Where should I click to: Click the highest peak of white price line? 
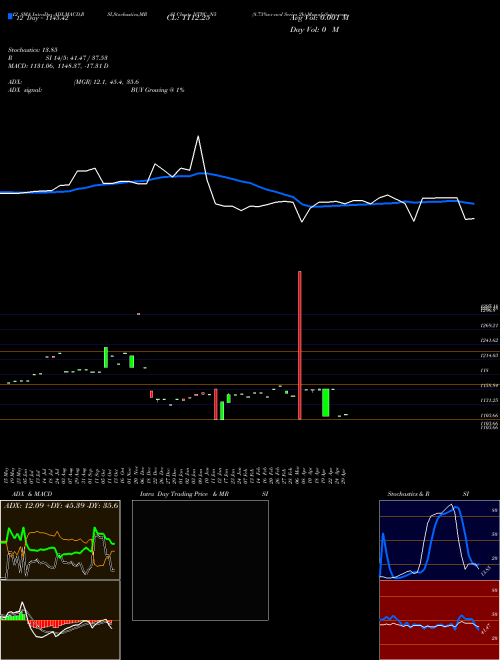click(x=198, y=136)
